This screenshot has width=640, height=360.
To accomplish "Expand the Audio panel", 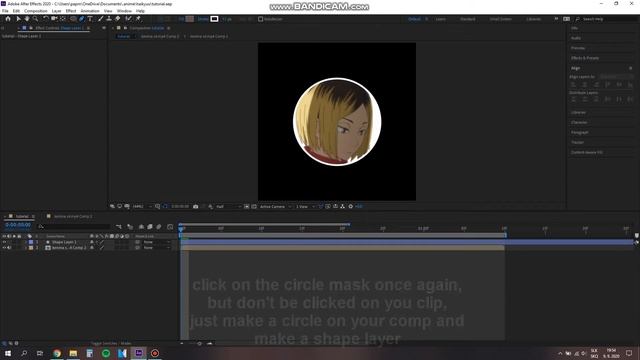I will (x=576, y=38).
